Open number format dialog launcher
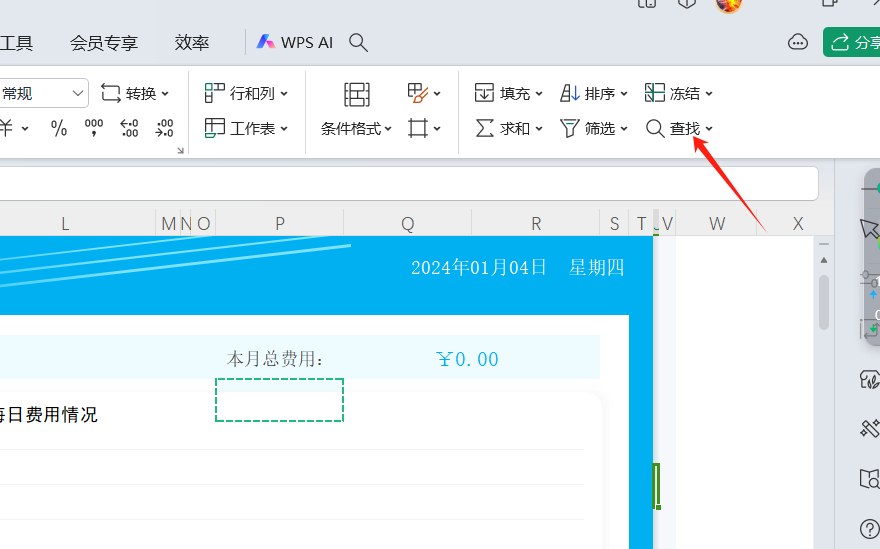The width and height of the screenshot is (880, 549). [180, 150]
